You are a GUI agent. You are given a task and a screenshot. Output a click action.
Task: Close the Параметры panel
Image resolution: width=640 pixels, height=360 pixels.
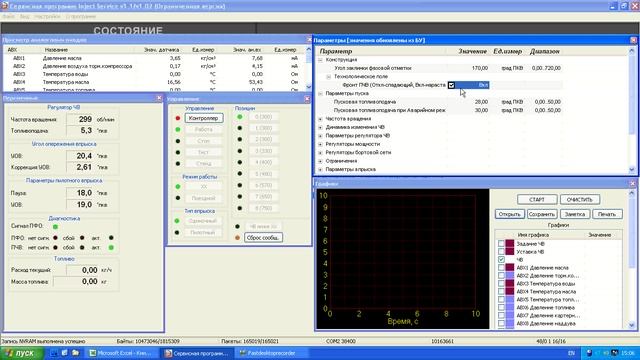[633, 40]
